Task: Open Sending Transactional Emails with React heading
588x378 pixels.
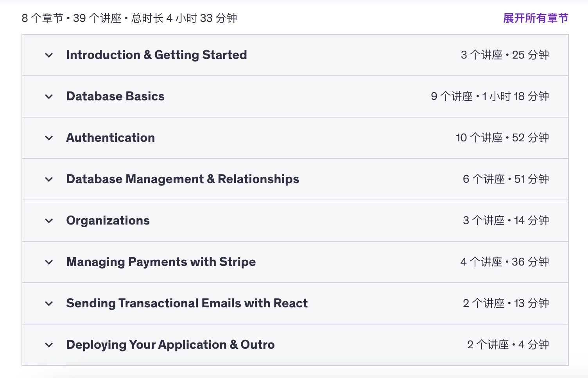Action: (187, 303)
